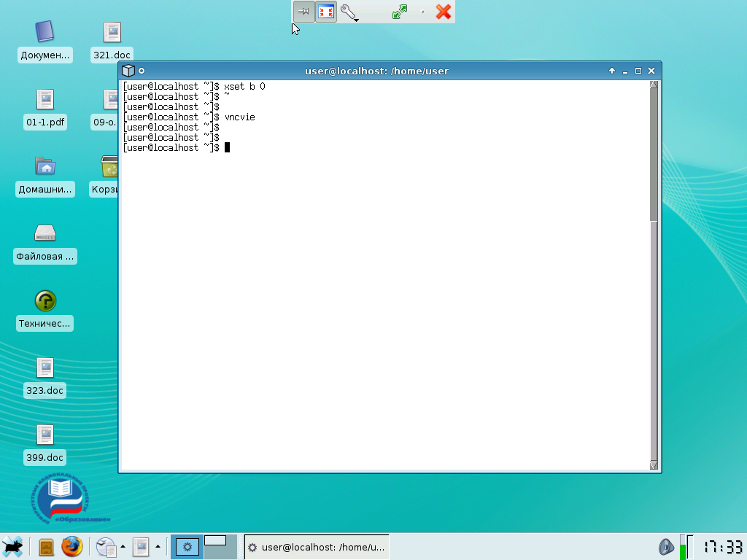Click the speaker icon in the system tray
Screen dimensions: 747x560
tap(666, 546)
